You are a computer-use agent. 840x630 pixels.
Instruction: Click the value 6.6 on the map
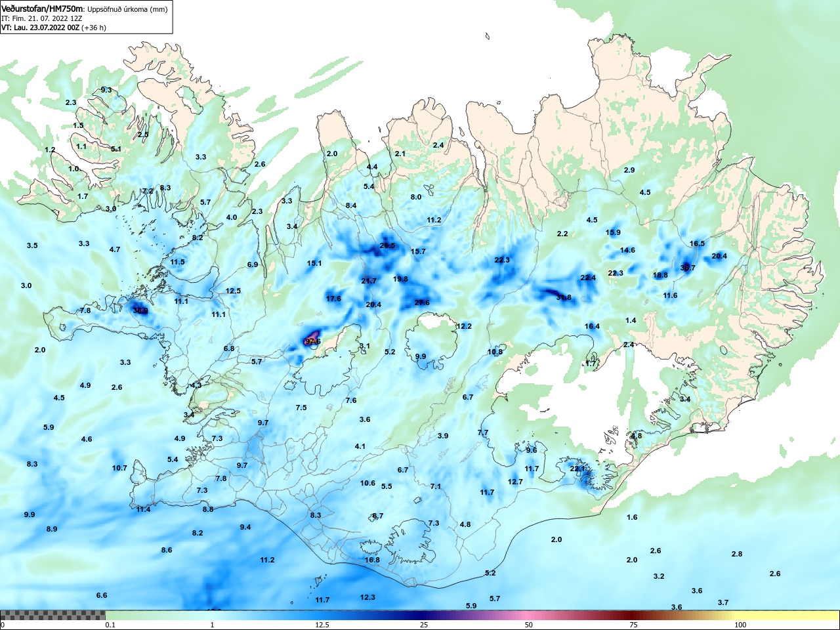(102, 595)
